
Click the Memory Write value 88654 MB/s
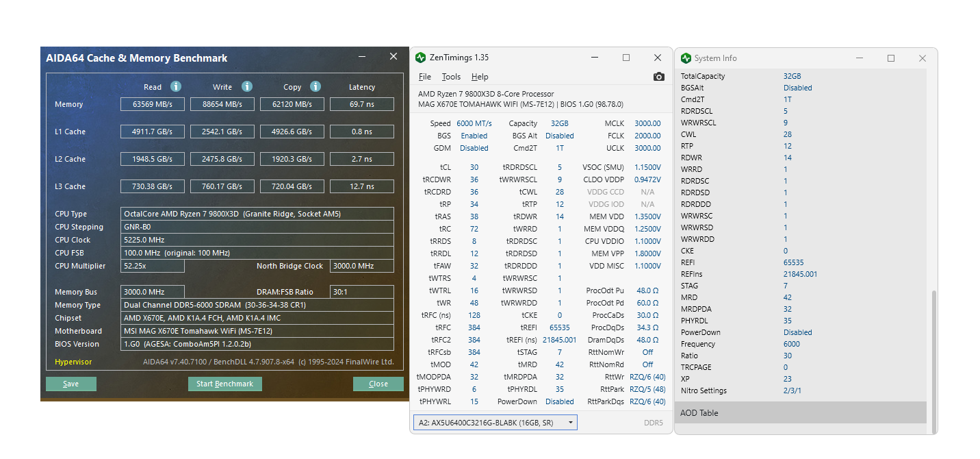(x=222, y=104)
